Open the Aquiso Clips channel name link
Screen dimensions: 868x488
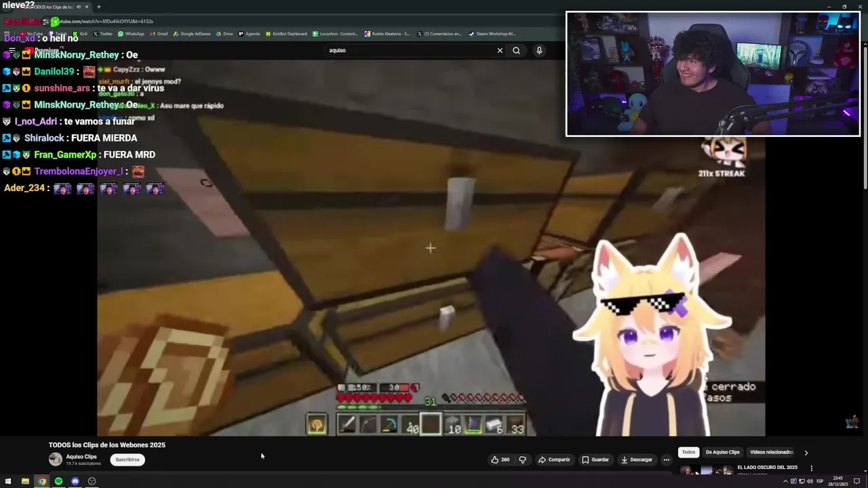81,457
